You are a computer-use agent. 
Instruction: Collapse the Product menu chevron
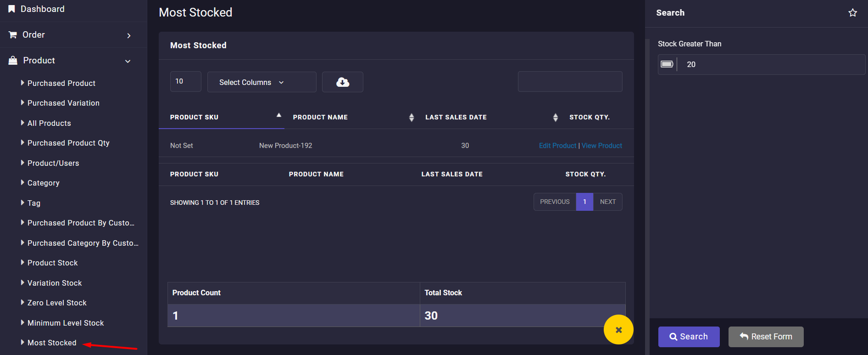[x=128, y=61]
